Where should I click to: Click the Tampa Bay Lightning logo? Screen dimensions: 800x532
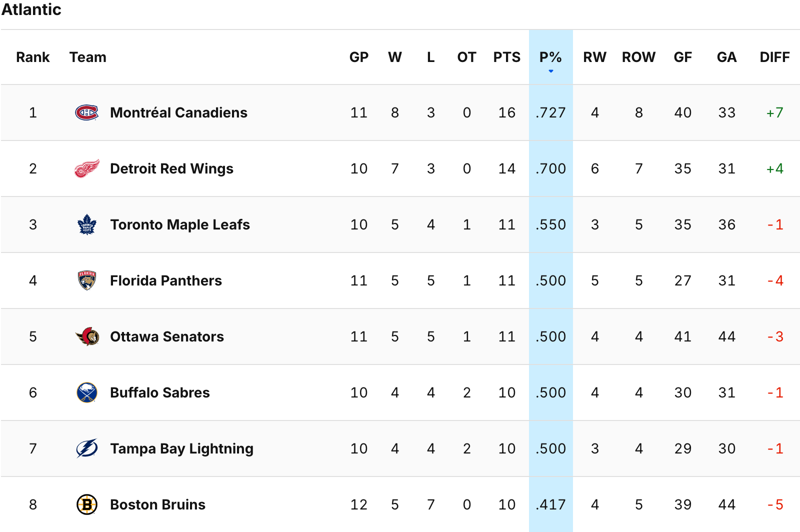point(87,449)
